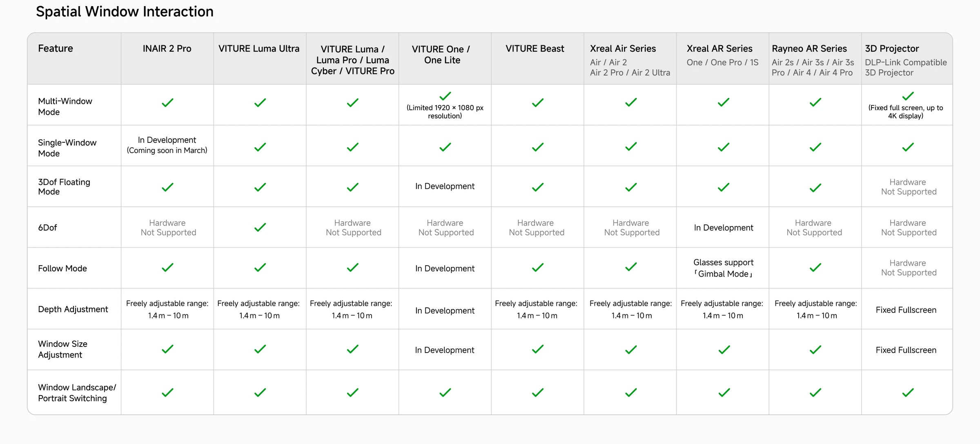Click VITURE Luma Ultra 6Dof checkmark
Image resolution: width=980 pixels, height=444 pixels.
point(260,227)
